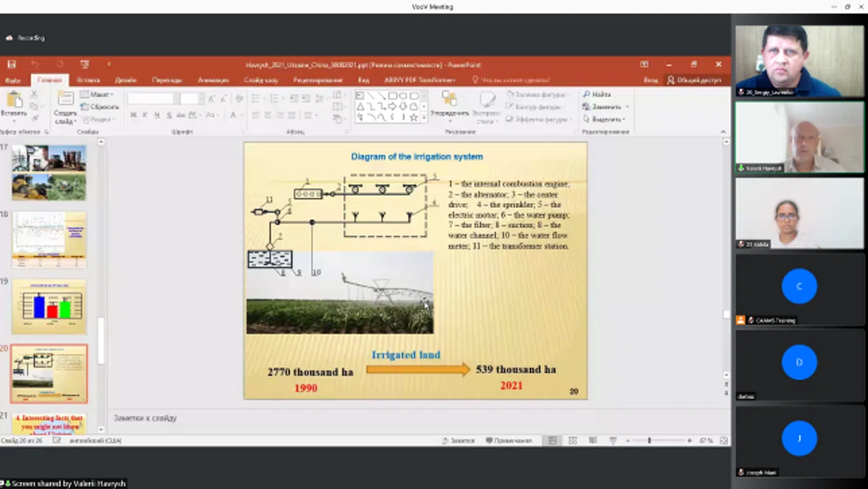Open Shape Effects (Эффекты фигуры) dropdown
This screenshot has width=868, height=489.
(x=539, y=119)
